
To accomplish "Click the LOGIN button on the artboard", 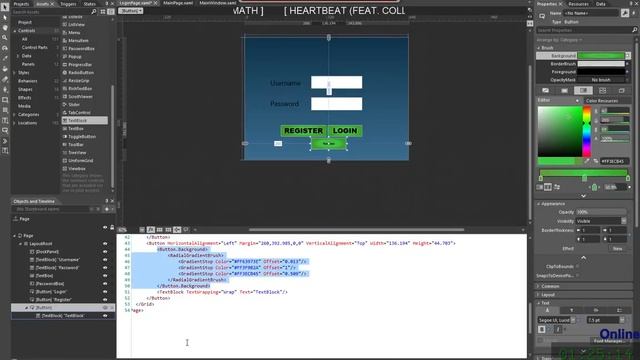I will click(345, 131).
